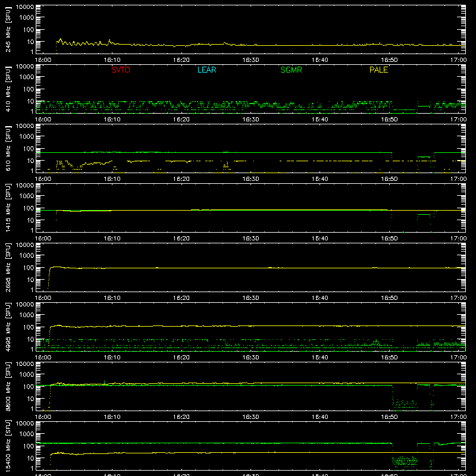Click 16:10 time label below 2695 MHz panel
This screenshot has width=476, height=476.
pos(112,298)
